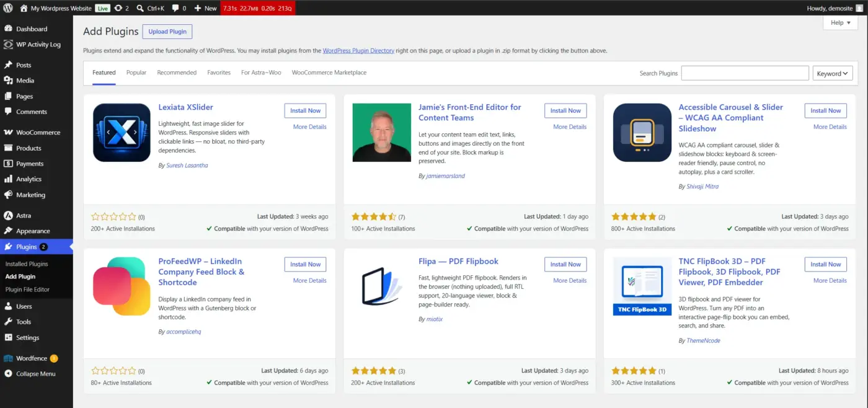
Task: Click the Appearance brush icon
Action: 8,231
